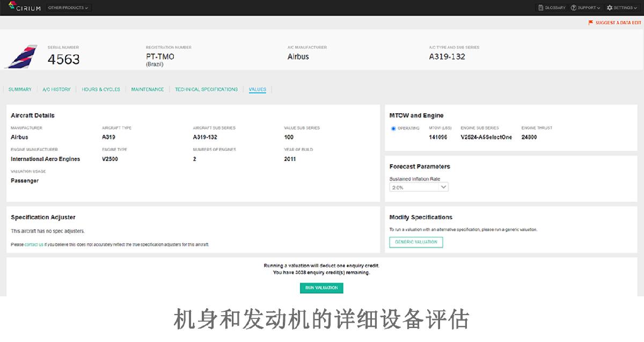Viewport: 644px width, 342px height.
Task: Click valuation usage Passenger value
Action: 25,181
